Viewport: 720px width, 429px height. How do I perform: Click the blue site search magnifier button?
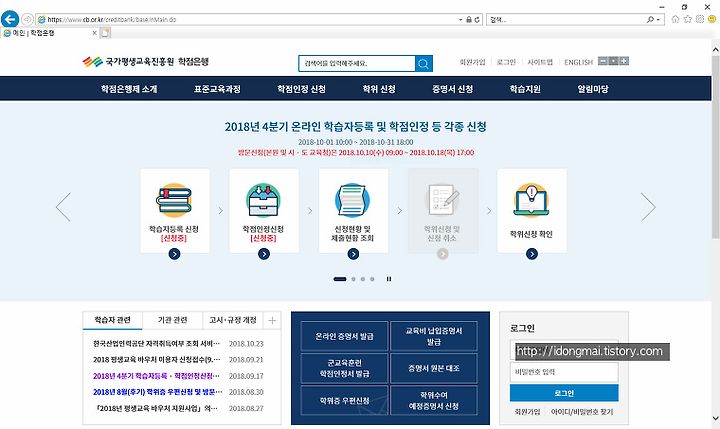point(424,63)
